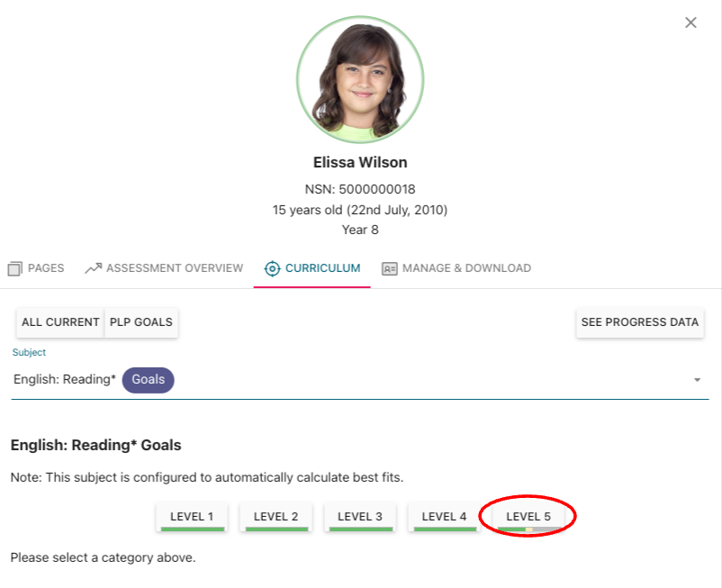Click Elissa Wilson's profile photo
Viewport: 722px width, 588px height.
pos(360,79)
